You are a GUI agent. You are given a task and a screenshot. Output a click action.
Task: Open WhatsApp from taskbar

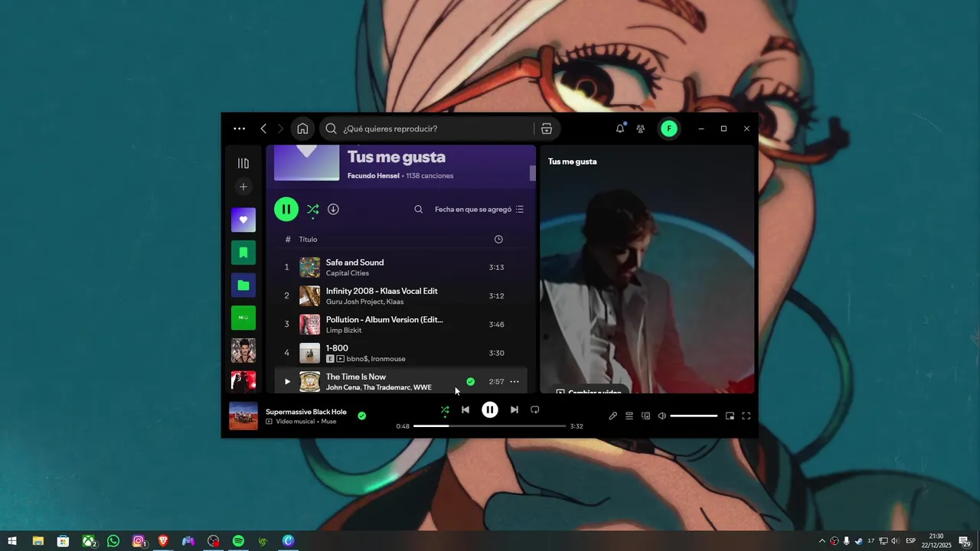113,541
